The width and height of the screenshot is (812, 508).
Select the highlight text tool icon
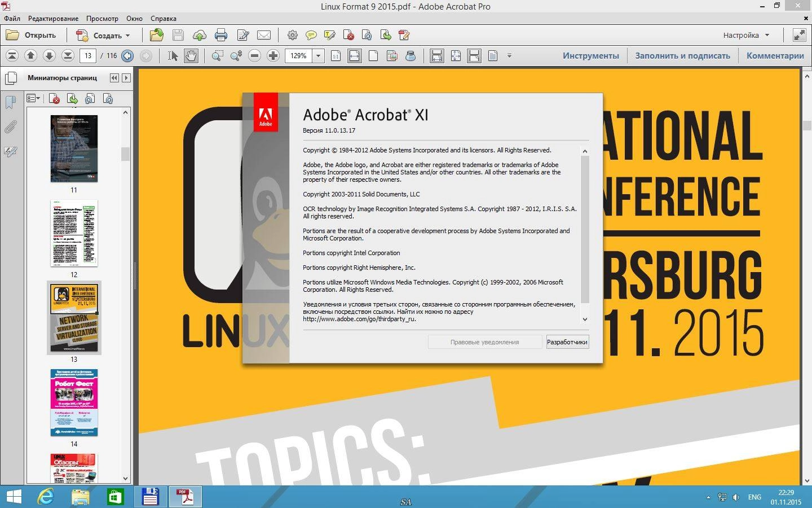(x=329, y=35)
